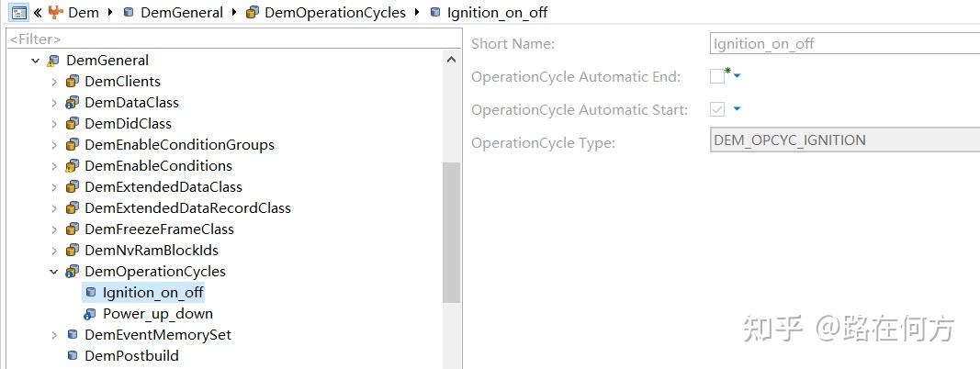
Task: Expand the DemEventMemorySet tree node
Action: pos(54,335)
